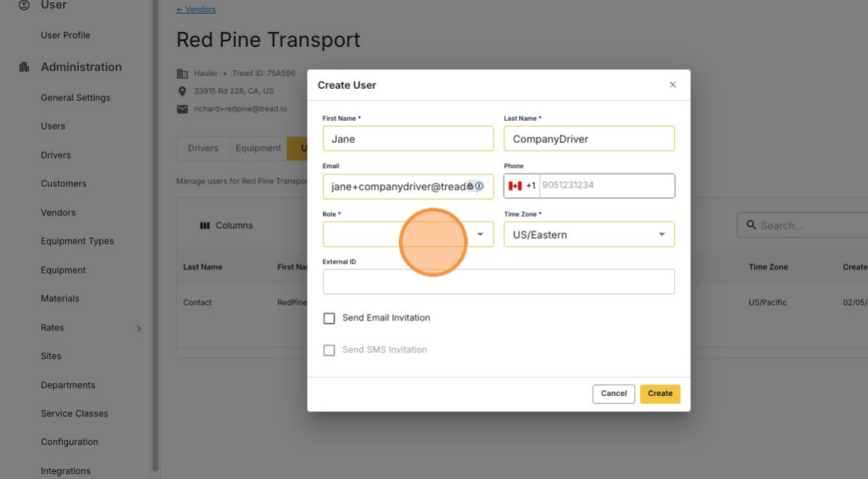Click the Administration building icon
The width and height of the screenshot is (868, 479).
pos(24,67)
